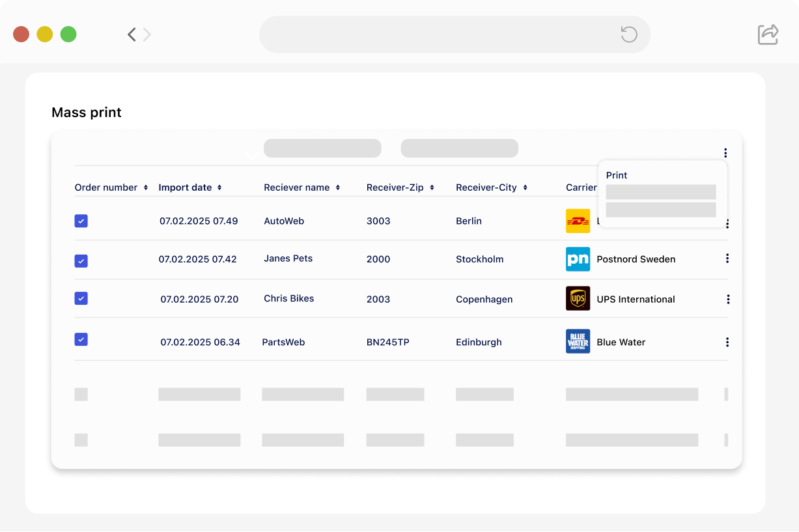Screen dimensions: 799x532
Task: Click the Postnord carrier logo
Action: coord(578,259)
